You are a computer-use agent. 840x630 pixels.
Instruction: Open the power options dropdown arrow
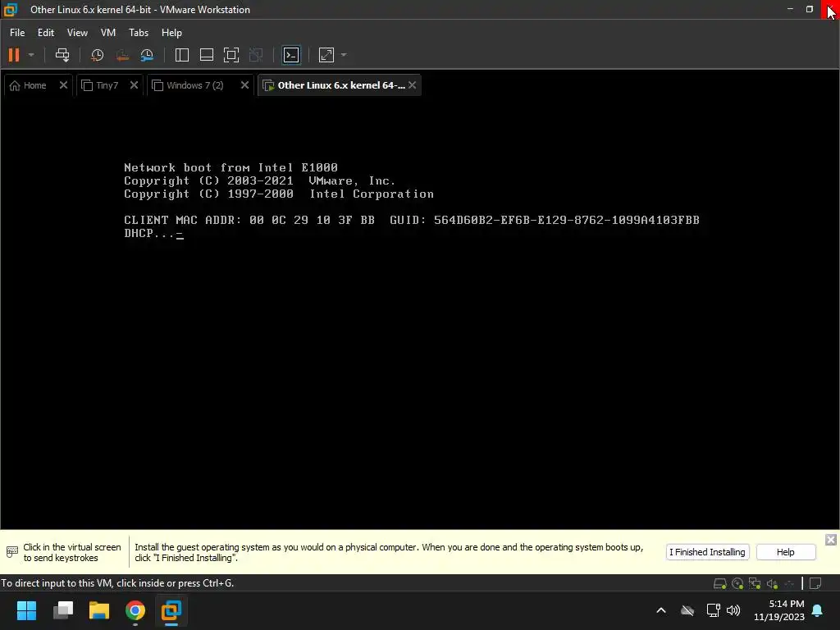click(31, 55)
